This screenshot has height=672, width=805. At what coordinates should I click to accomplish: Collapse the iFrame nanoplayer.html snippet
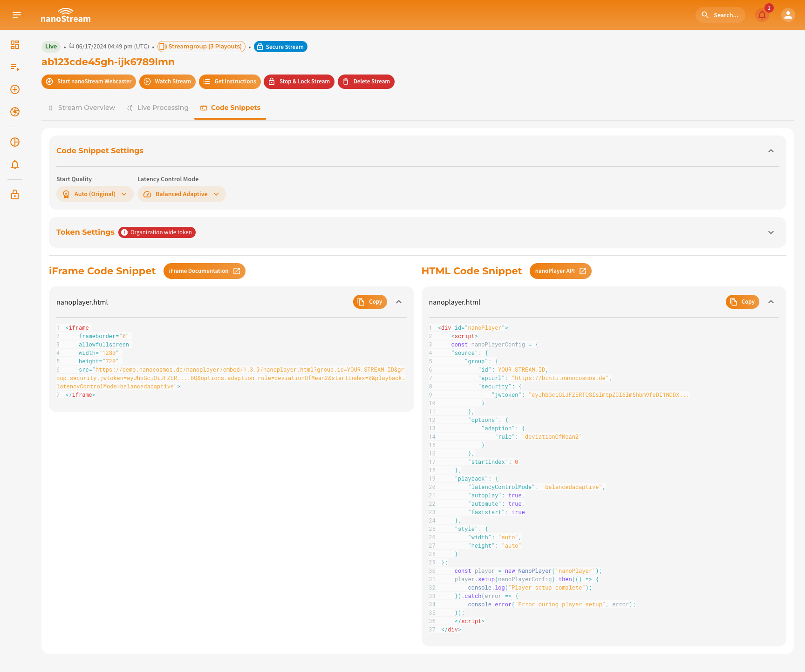pyautogui.click(x=399, y=302)
